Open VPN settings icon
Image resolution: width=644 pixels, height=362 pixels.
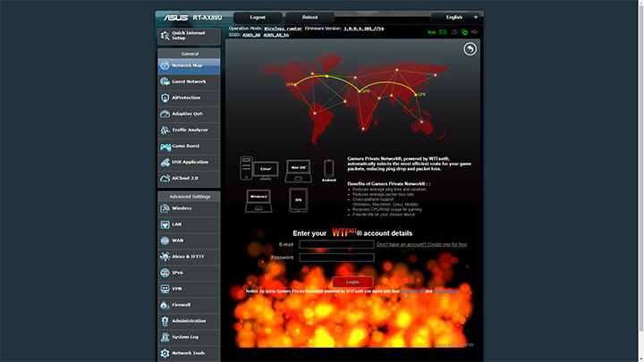(x=165, y=289)
